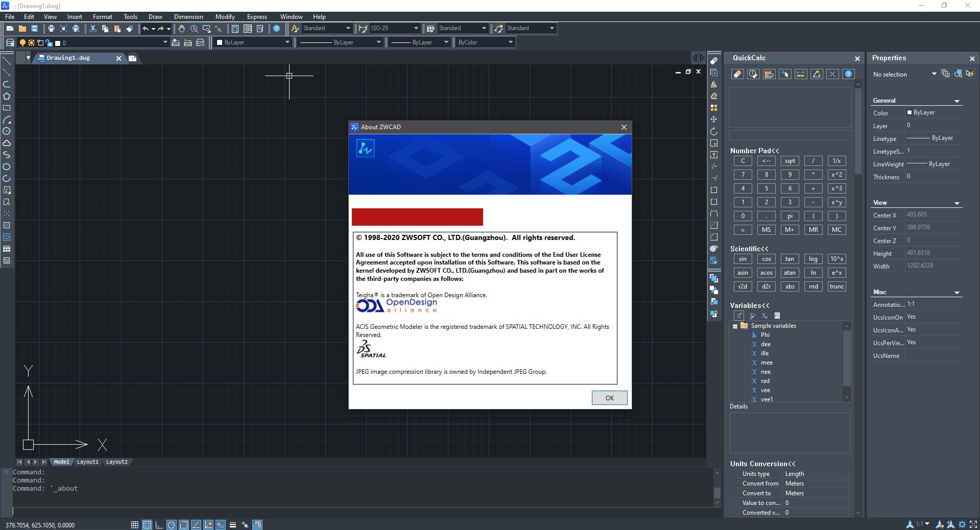Click the Open file folder icon
Screen dimensions: 980x530
(22, 29)
